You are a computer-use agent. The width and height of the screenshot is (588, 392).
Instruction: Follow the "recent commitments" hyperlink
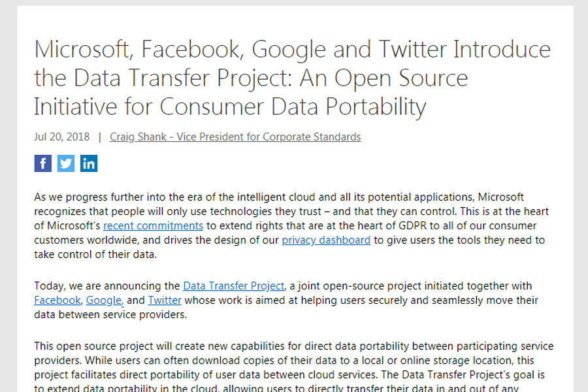(x=153, y=226)
